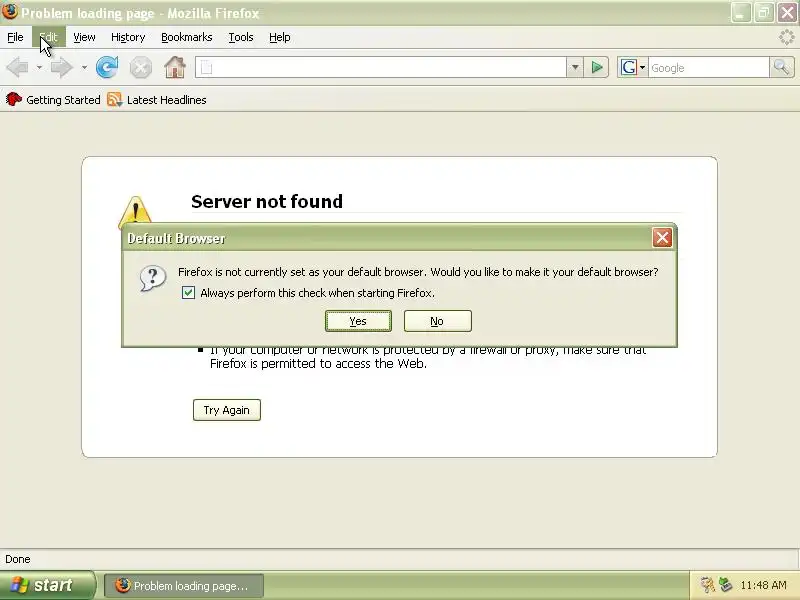Click the 11:48 AM clock
This screenshot has width=800, height=600.
(x=763, y=585)
